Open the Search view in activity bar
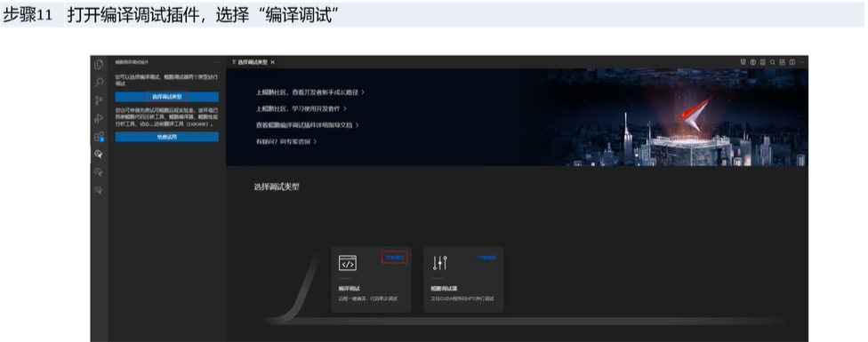The width and height of the screenshot is (868, 342). (99, 83)
